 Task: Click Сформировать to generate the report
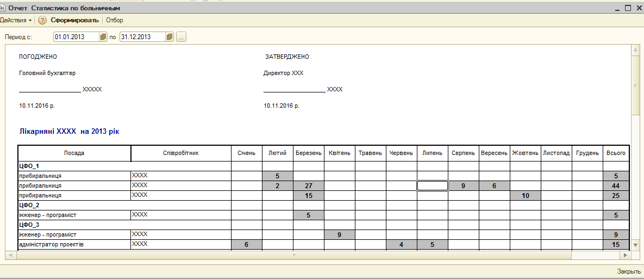click(x=74, y=20)
